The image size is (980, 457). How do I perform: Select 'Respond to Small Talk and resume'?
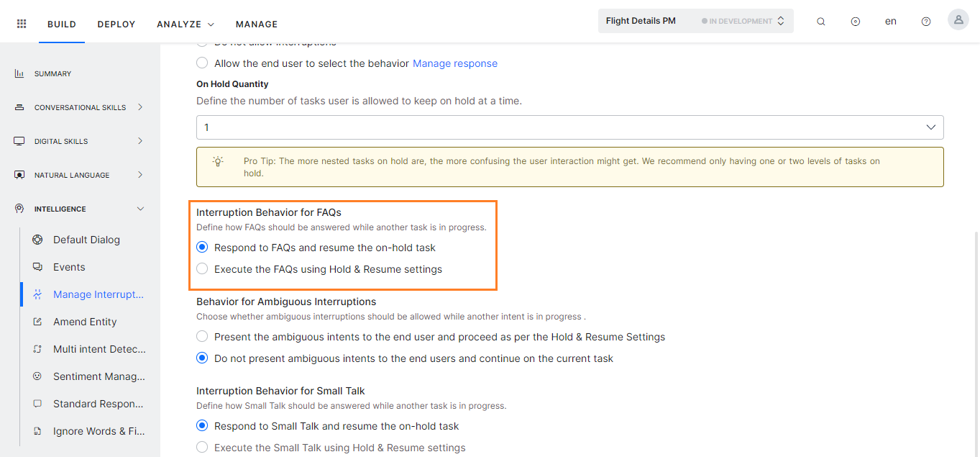pos(202,426)
